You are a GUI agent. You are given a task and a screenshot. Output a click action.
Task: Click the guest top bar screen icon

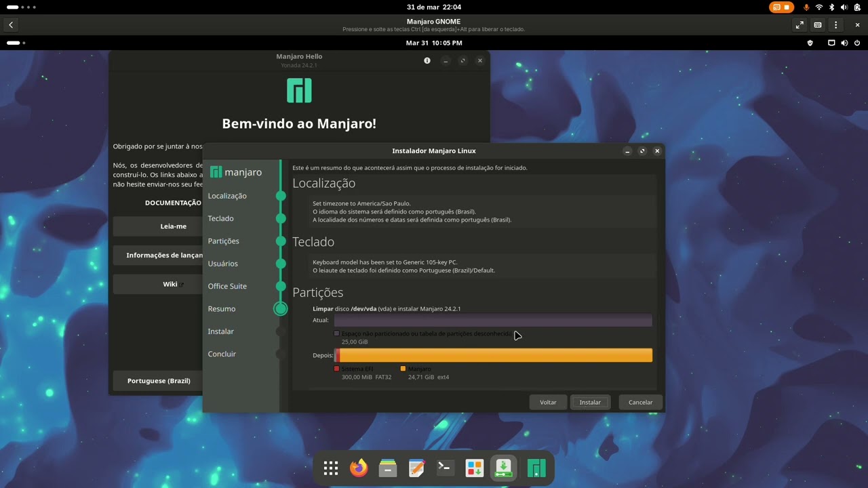coord(831,43)
